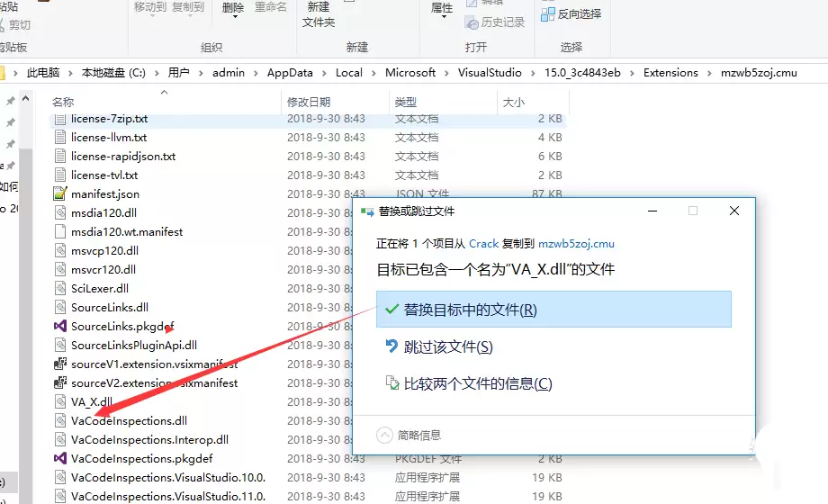Navigate to AppData in the address bar

pos(290,73)
